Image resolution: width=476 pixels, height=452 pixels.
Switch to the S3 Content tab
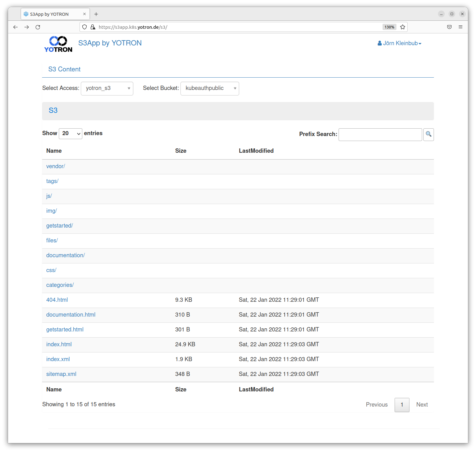click(64, 69)
